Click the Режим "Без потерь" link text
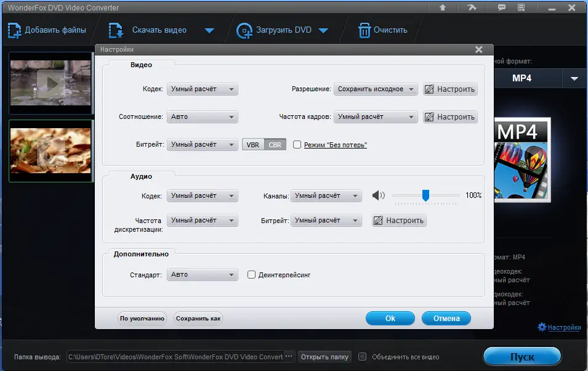This screenshot has width=588, height=371. point(335,145)
